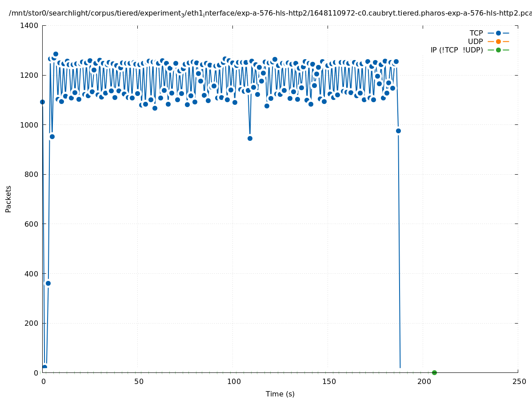The height and width of the screenshot is (400, 532).
Task: Click the highest TCP point near 1285 packets
Action: point(56,54)
